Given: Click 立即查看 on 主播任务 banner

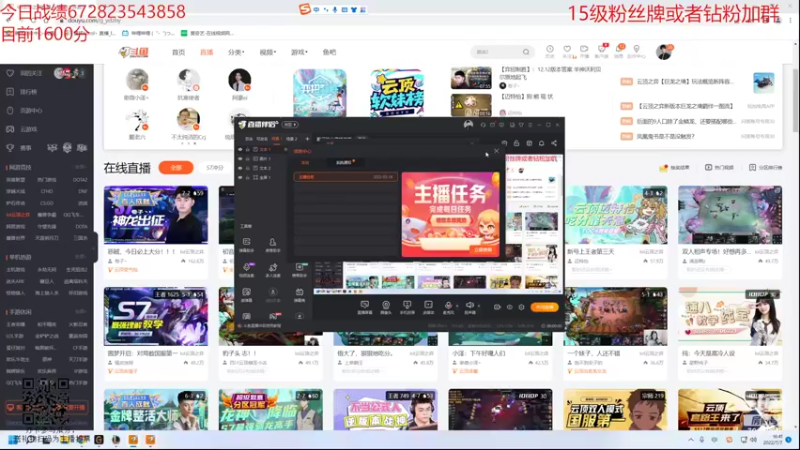Looking at the screenshot, I should (483, 249).
